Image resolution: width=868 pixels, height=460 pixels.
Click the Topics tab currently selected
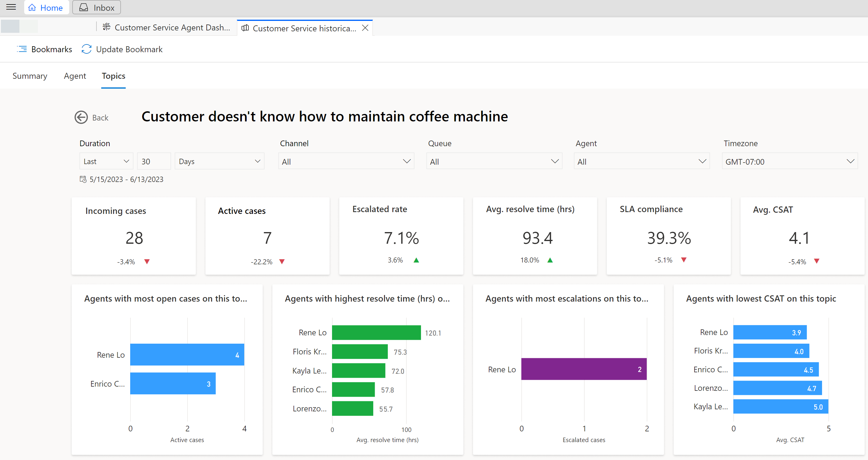click(x=113, y=75)
